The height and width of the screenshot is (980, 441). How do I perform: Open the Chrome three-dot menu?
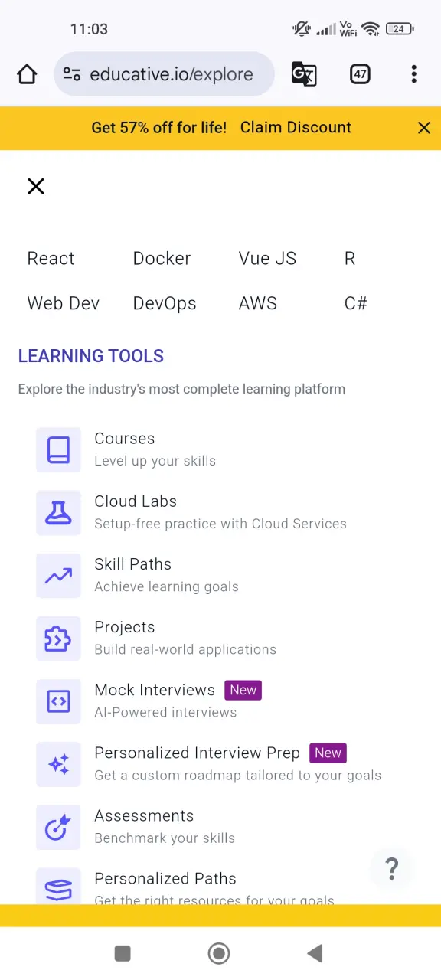pos(413,74)
